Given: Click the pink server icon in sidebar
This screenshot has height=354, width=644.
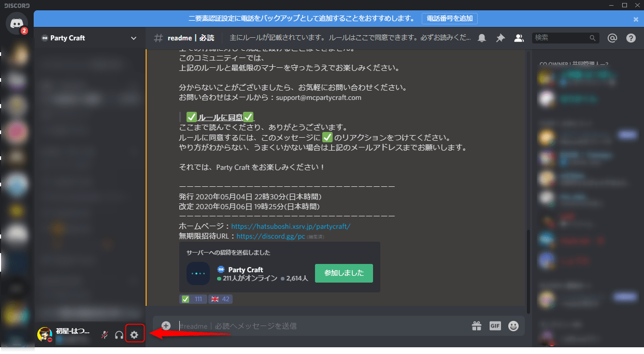Looking at the screenshot, I should (x=17, y=132).
